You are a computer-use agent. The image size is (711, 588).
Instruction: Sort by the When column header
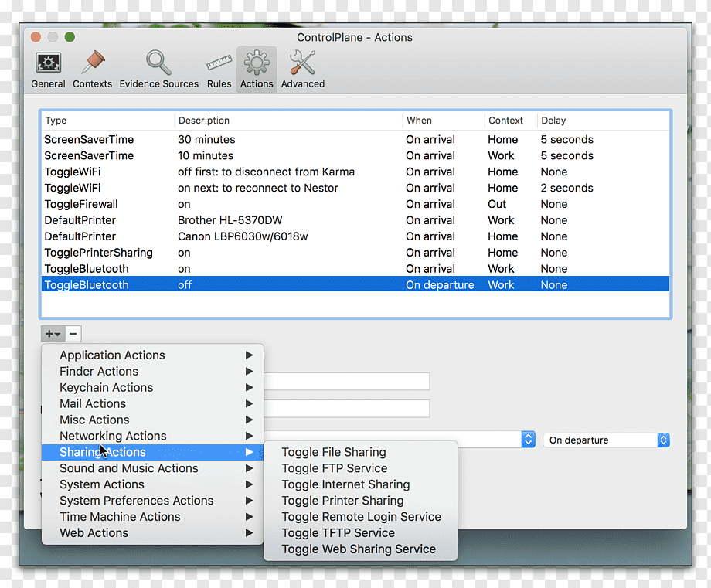tap(444, 121)
